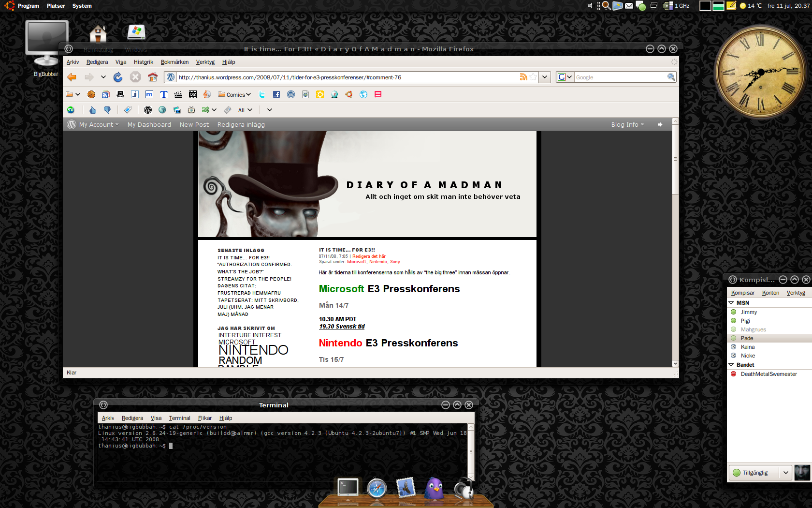The image size is (812, 508).
Task: Open the Comics bookmarks folder dropdown
Action: (x=235, y=95)
